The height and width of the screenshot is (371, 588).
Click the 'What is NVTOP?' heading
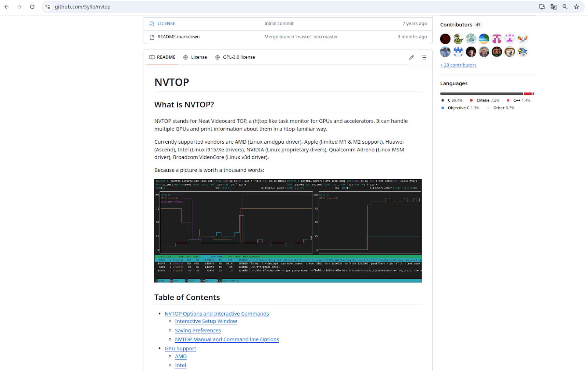click(184, 105)
